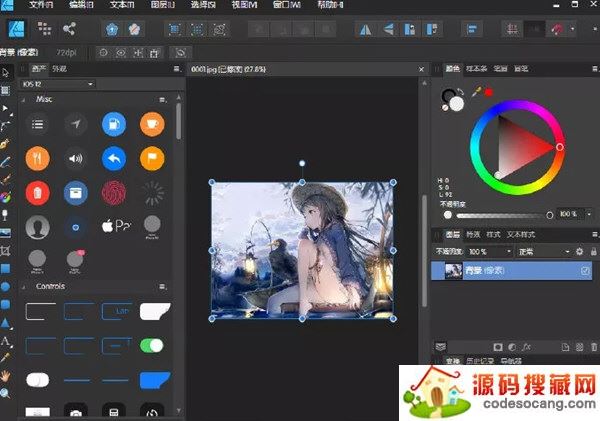This screenshot has width=600, height=421.
Task: Select the green toggle switch asset
Action: click(x=151, y=345)
